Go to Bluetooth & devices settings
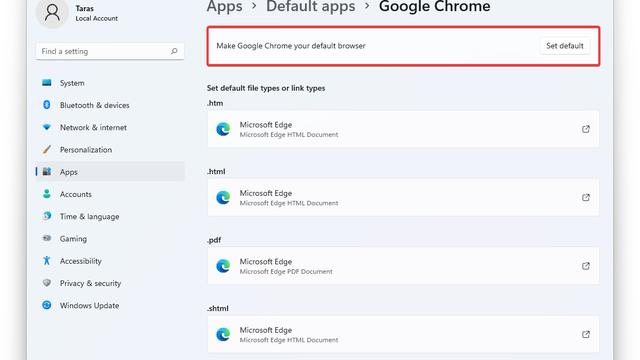 pyautogui.click(x=110, y=105)
